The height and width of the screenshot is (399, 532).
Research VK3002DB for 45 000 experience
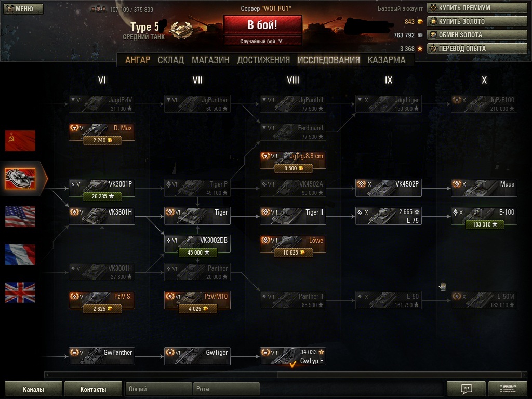pyautogui.click(x=198, y=252)
